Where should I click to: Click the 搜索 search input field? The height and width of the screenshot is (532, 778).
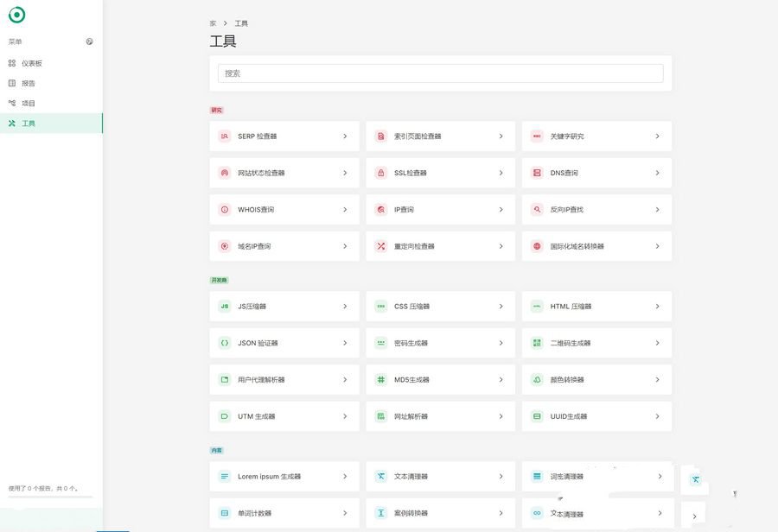(x=440, y=73)
